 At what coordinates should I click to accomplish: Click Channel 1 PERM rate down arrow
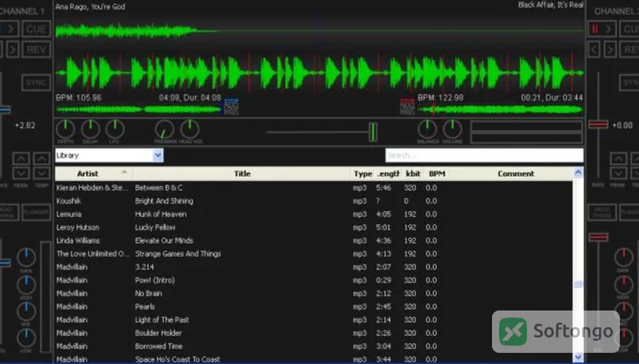(x=22, y=173)
